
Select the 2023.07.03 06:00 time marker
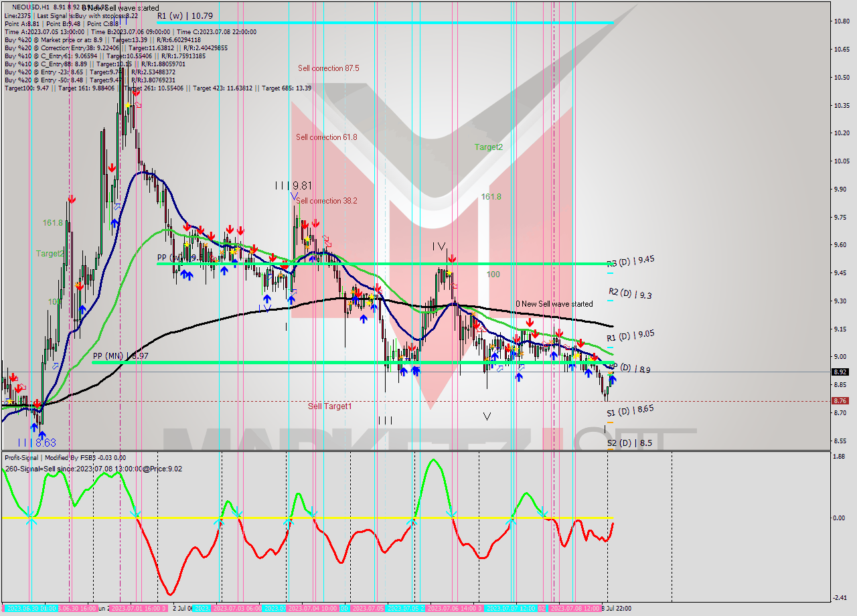tap(235, 608)
